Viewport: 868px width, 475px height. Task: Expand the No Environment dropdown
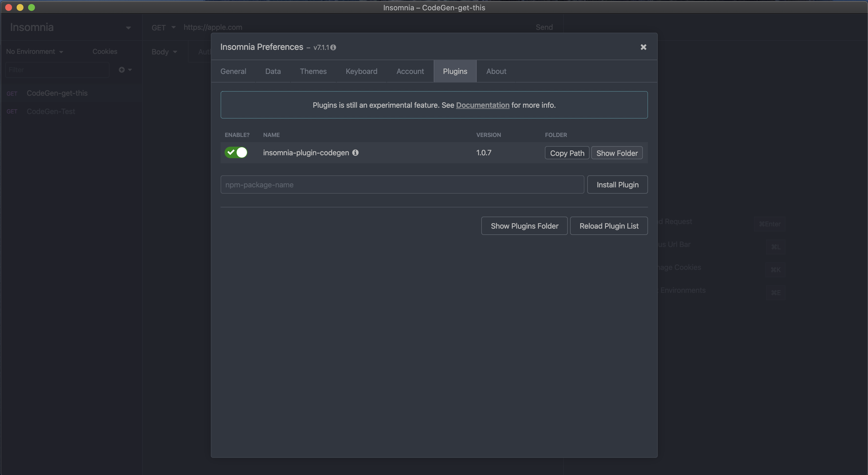click(34, 52)
